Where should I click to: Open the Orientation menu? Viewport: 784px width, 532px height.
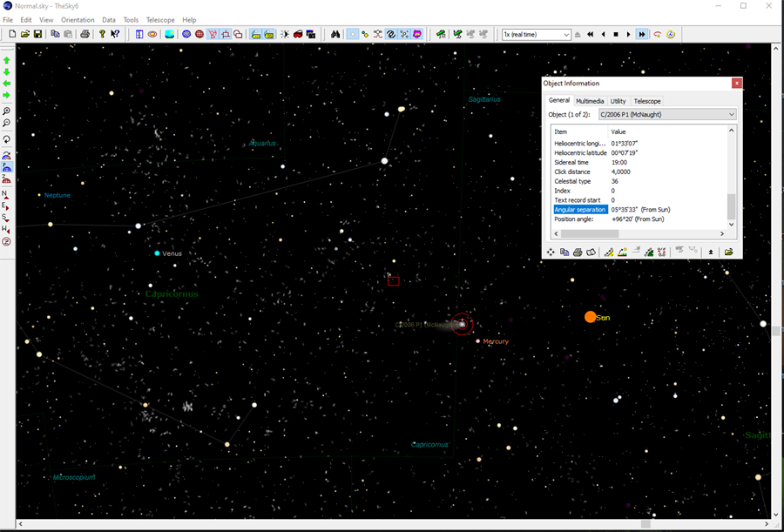tap(78, 20)
